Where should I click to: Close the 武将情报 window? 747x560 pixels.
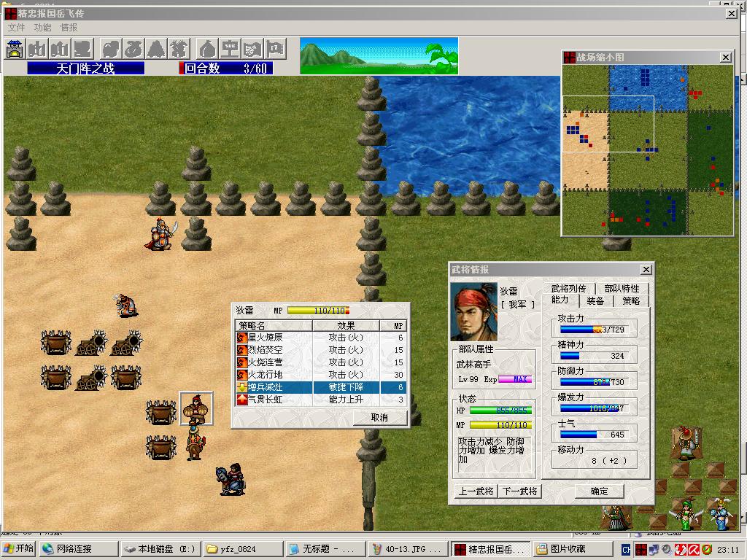point(646,270)
